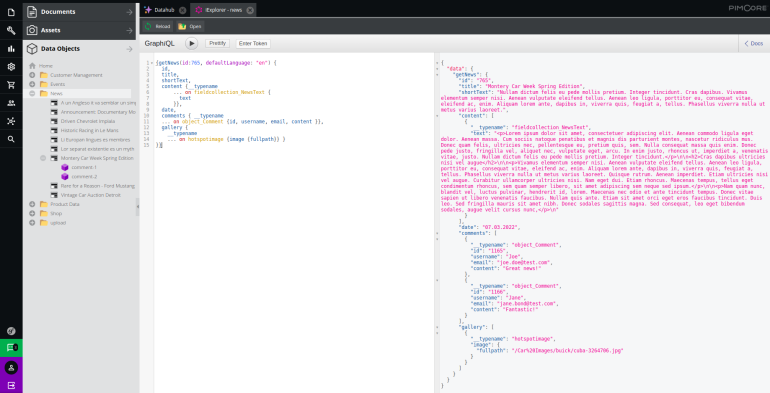Open 'Announcement: Documentary Mo' item

click(x=98, y=112)
